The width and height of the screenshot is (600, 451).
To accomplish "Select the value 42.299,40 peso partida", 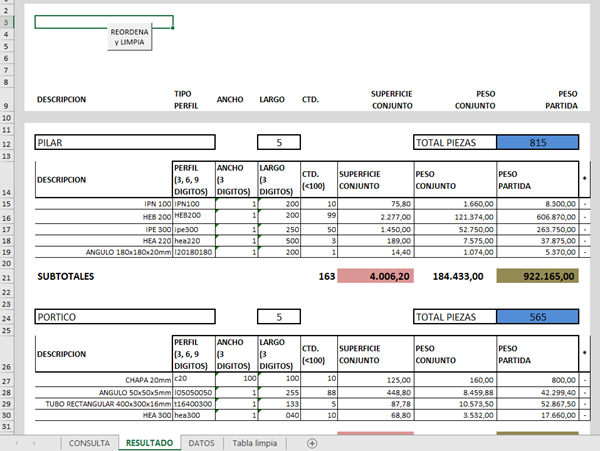I will pyautogui.click(x=538, y=392).
